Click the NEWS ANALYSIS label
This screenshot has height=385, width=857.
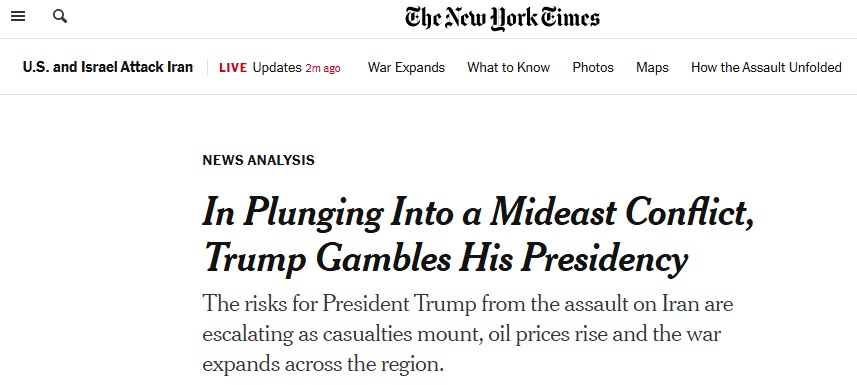pyautogui.click(x=259, y=160)
